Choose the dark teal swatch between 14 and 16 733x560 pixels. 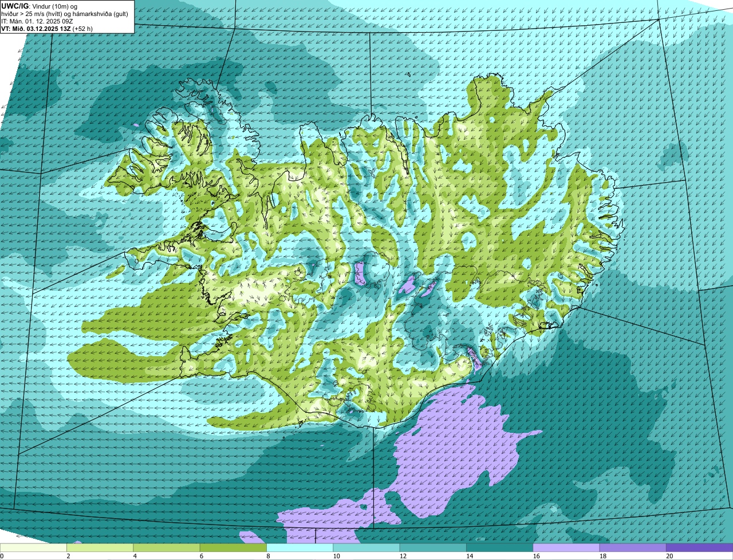click(500, 548)
